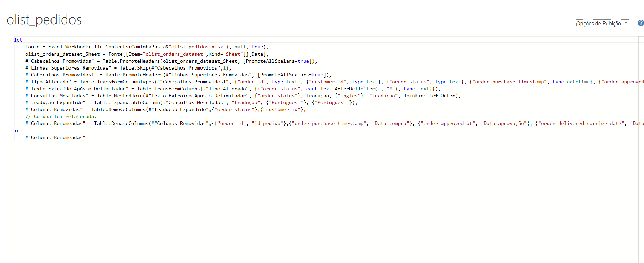The height and width of the screenshot is (263, 644).
Task: Click the 'in' keyword line
Action: [17, 130]
